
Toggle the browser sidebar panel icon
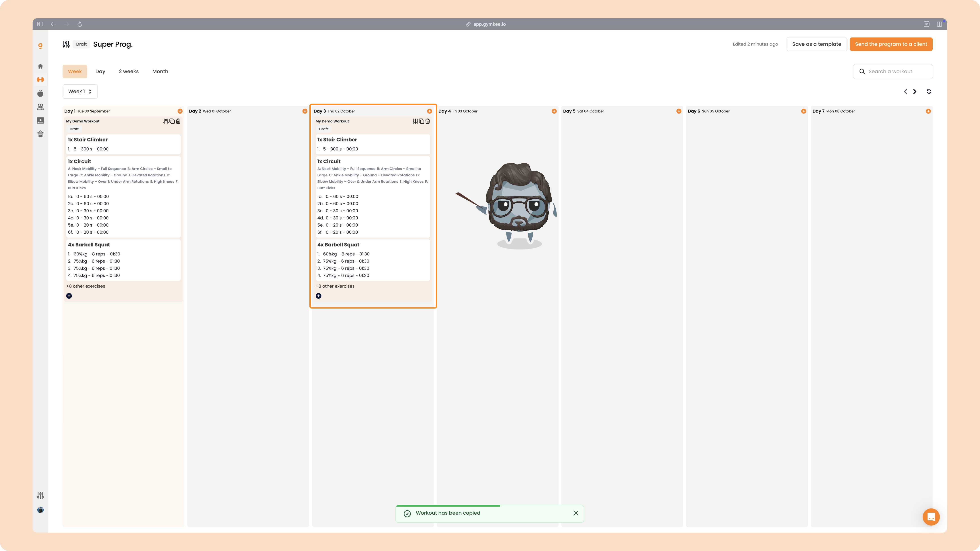pos(40,24)
